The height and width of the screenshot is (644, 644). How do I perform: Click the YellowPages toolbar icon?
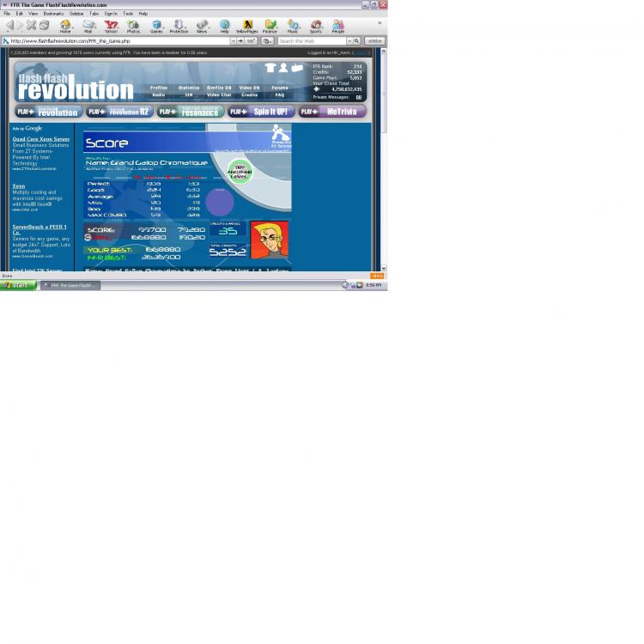point(247,26)
